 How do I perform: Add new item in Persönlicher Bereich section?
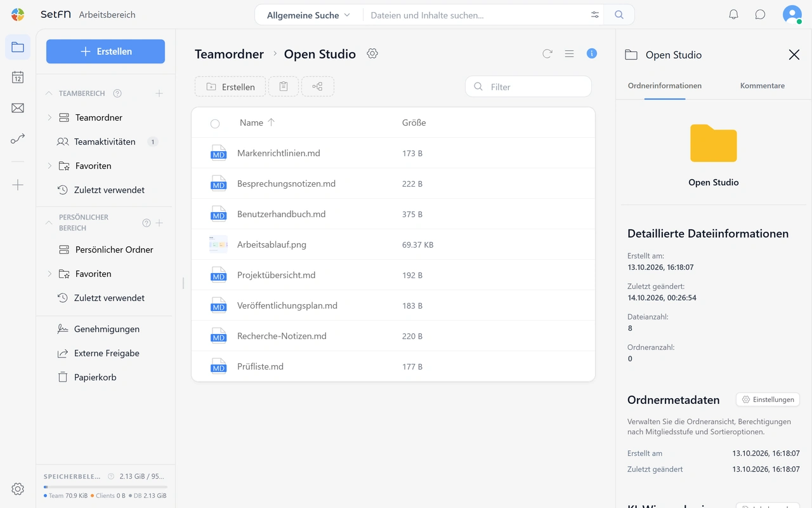coord(159,223)
